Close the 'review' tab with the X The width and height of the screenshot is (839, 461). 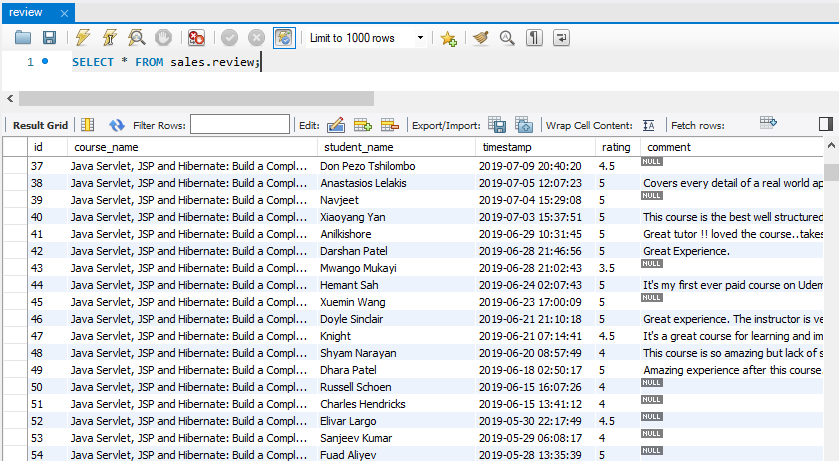coord(64,13)
